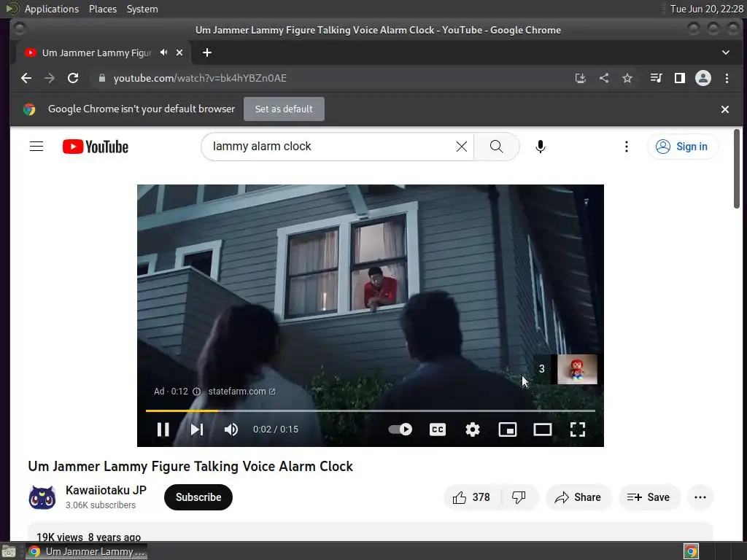
Task: Share the video
Action: [578, 497]
